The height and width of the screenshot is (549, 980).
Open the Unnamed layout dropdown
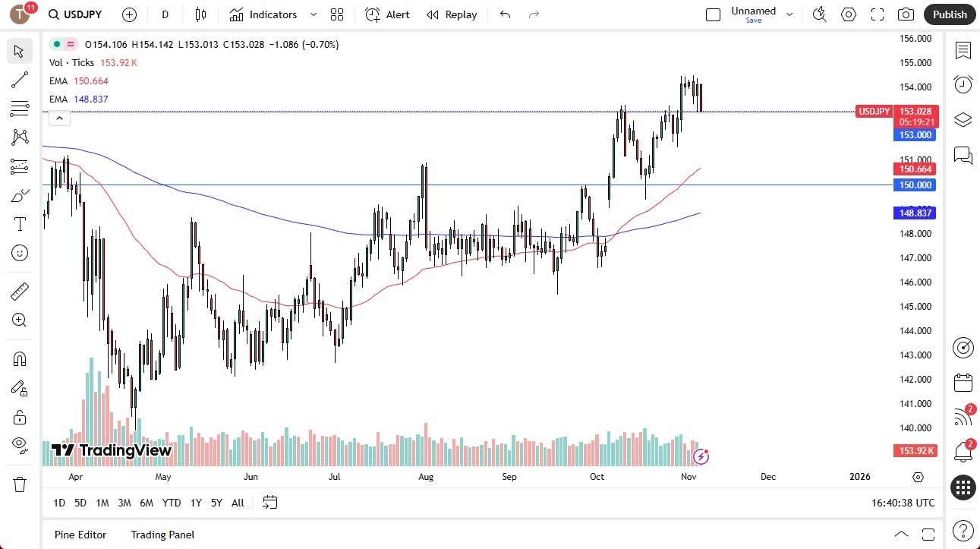tap(789, 14)
